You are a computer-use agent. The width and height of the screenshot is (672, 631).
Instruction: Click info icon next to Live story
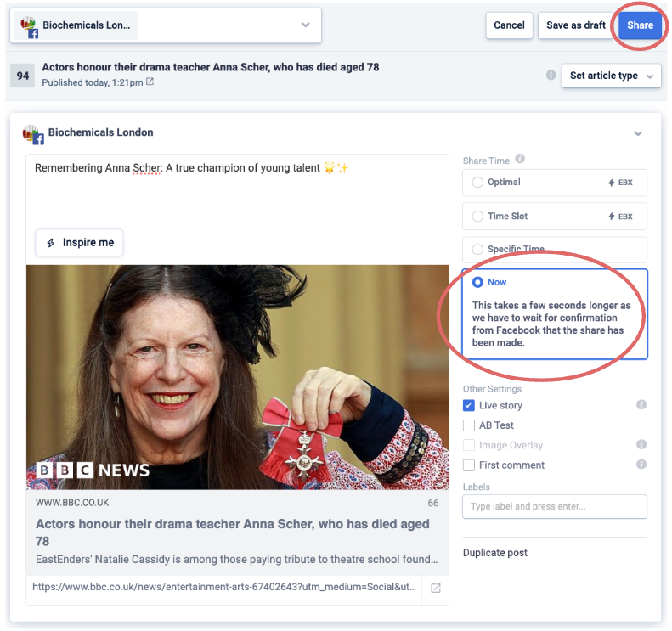coord(641,405)
